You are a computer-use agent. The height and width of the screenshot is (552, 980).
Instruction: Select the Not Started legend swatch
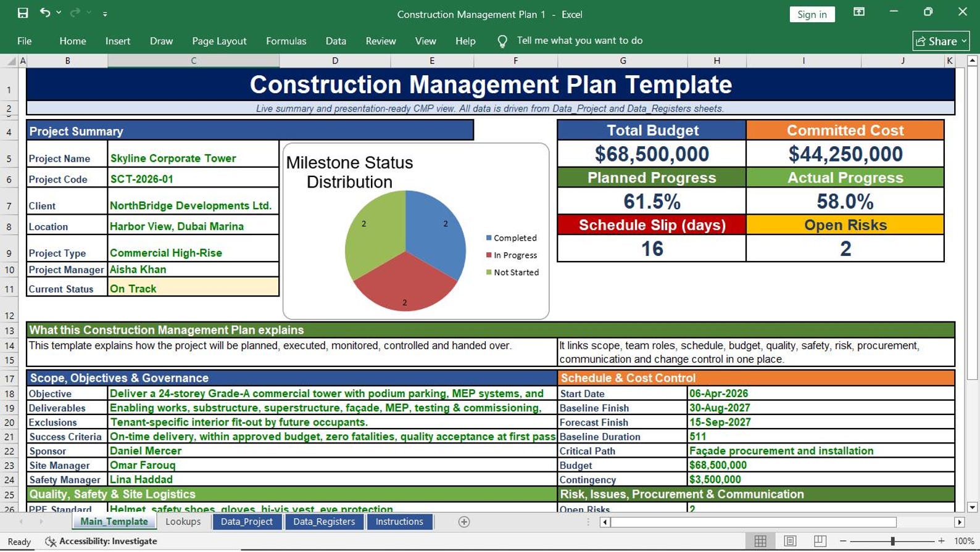(x=489, y=273)
